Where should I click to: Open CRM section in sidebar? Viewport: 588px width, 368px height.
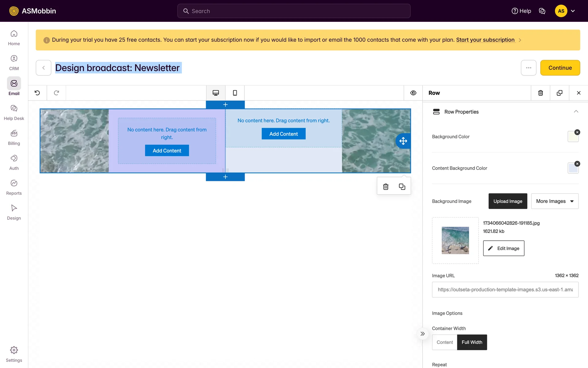tap(14, 63)
